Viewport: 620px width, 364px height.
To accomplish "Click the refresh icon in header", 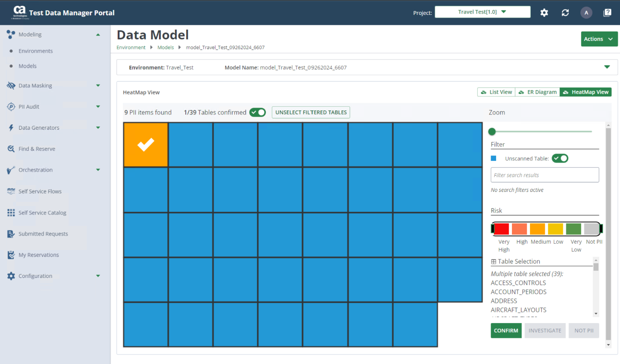I will click(x=565, y=13).
